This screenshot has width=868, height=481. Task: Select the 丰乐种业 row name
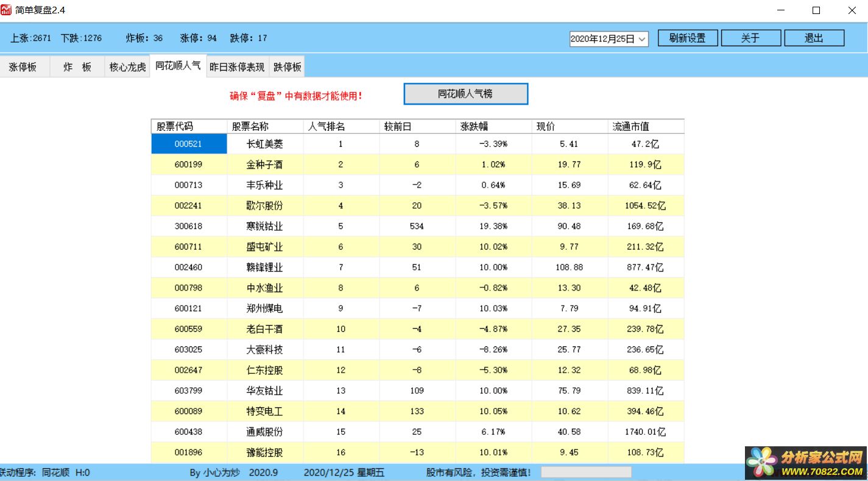(265, 185)
